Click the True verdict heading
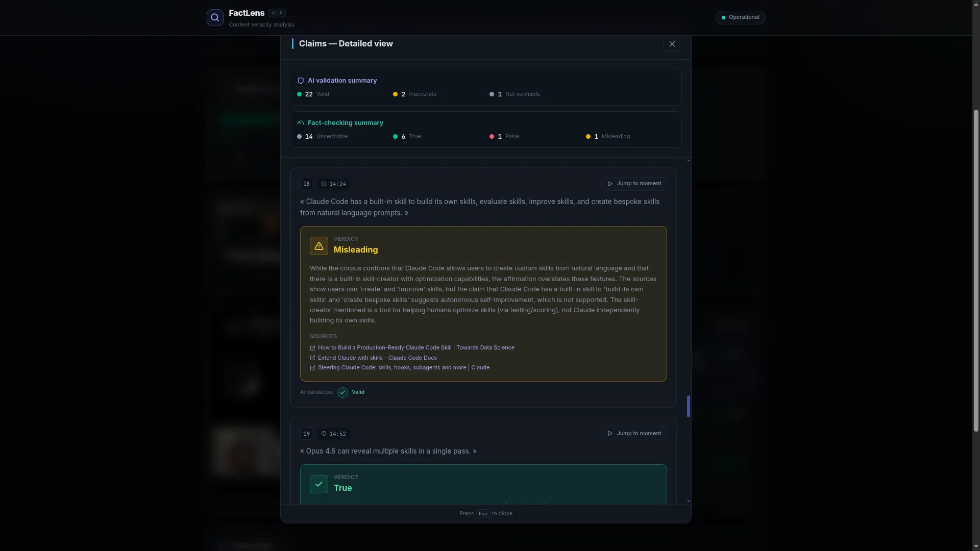 343,488
